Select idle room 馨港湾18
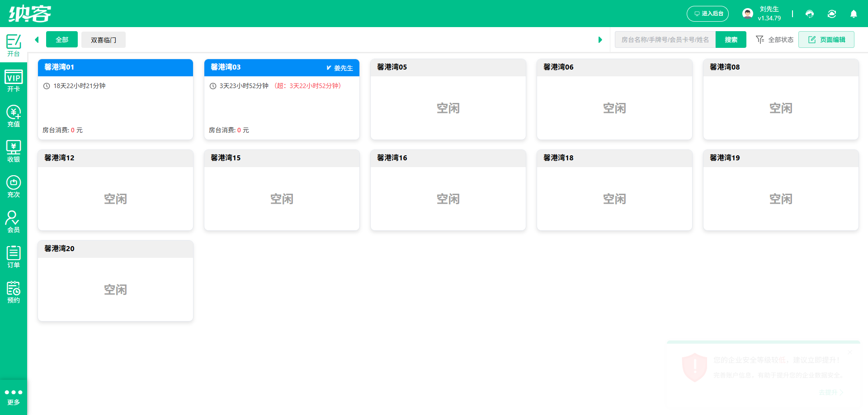 pos(614,190)
